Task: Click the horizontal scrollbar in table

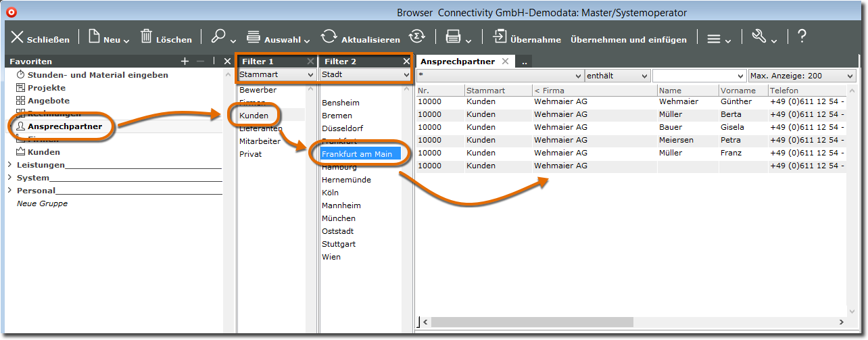Action: point(541,322)
